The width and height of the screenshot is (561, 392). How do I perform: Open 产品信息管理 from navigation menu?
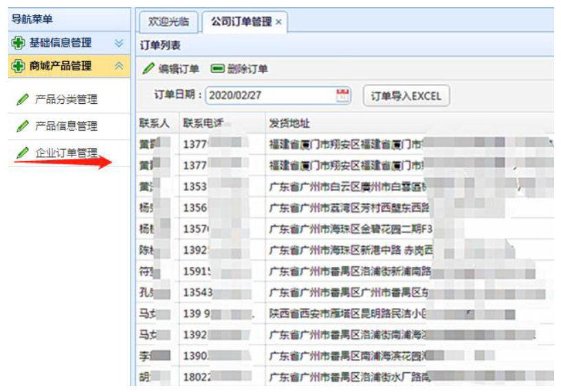[66, 127]
